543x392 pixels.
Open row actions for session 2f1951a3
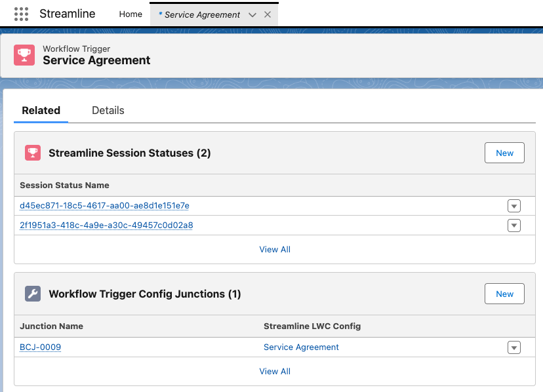click(x=514, y=225)
